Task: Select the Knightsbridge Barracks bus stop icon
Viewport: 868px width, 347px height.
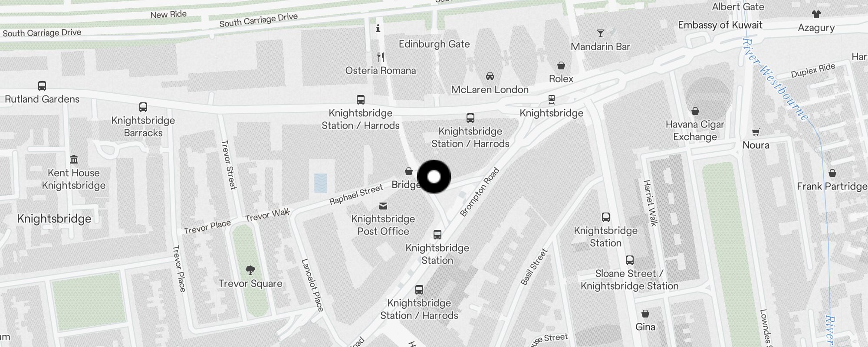Action: point(143,107)
